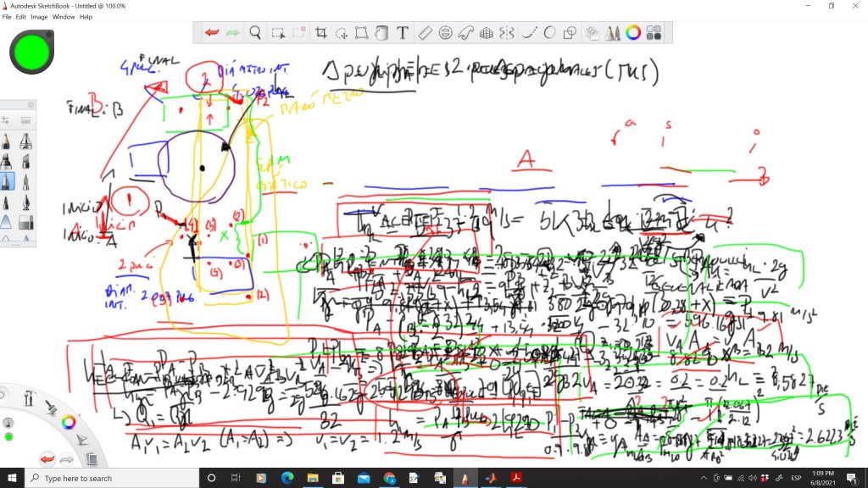Pick the Quick Transform lasso tool
Screen dimensions: 868x488
click(x=342, y=33)
